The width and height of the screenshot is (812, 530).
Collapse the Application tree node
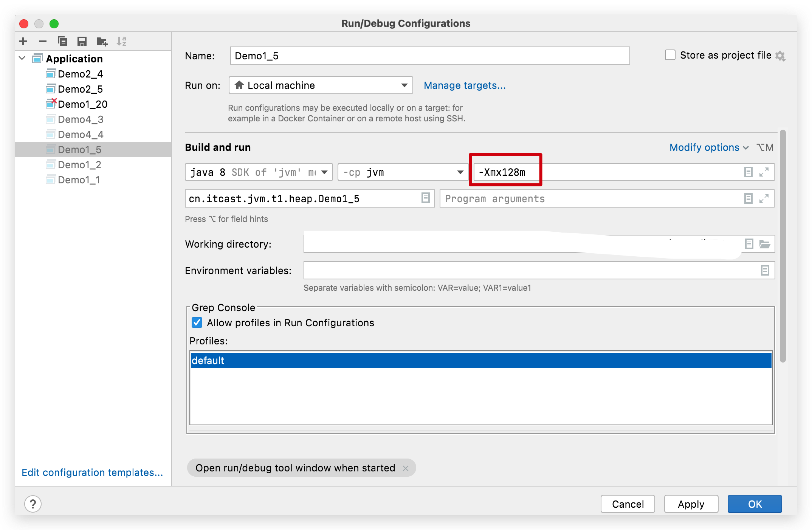click(x=22, y=59)
